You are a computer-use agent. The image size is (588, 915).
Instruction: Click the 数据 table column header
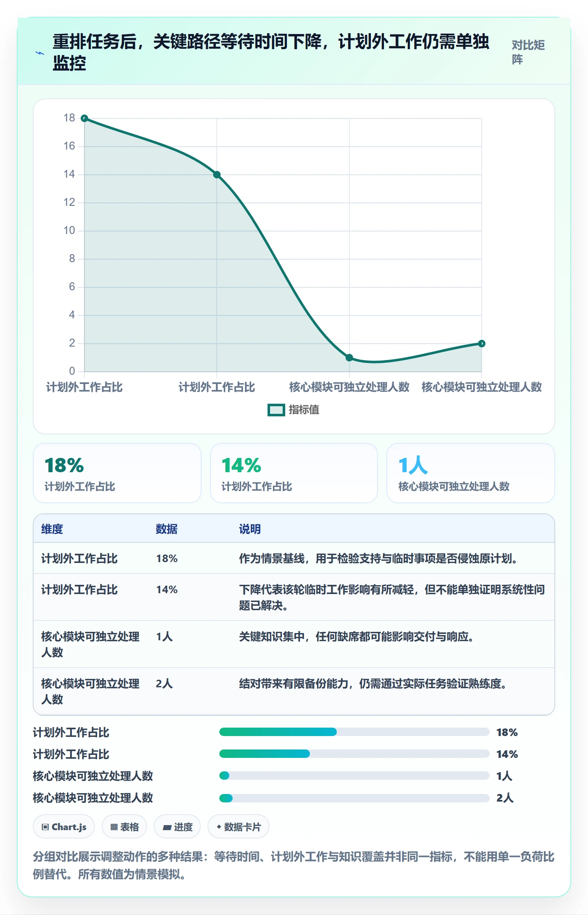[167, 529]
